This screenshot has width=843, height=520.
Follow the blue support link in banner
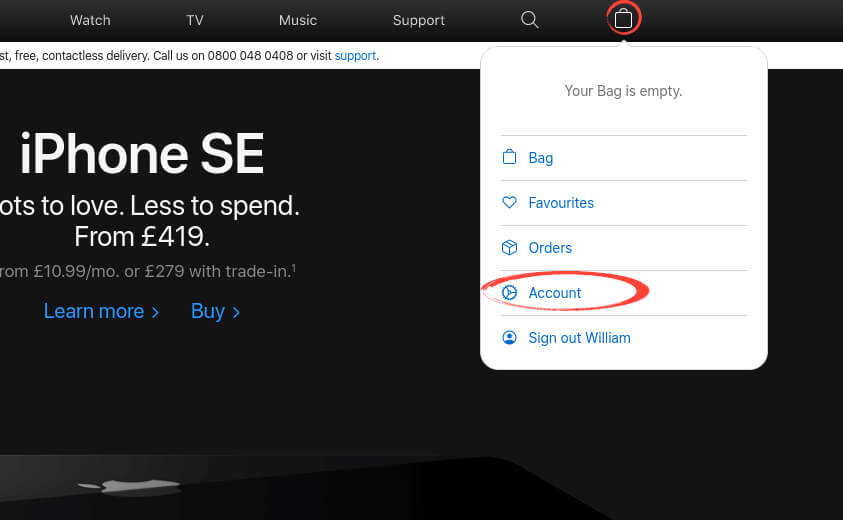click(355, 56)
